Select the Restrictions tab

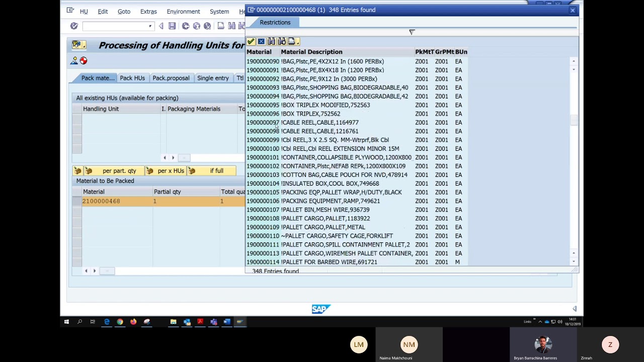point(275,23)
